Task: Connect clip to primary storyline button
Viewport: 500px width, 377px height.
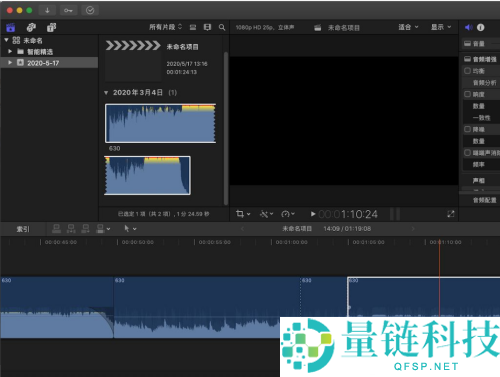Action: pos(56,229)
